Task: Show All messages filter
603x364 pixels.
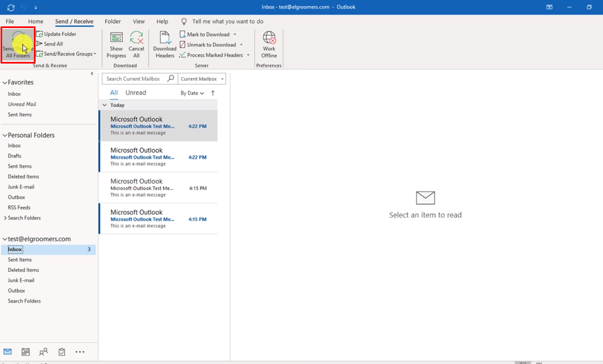Action: point(114,93)
